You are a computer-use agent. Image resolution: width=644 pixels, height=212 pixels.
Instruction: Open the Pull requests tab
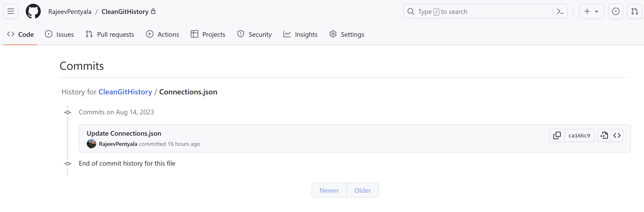pos(110,34)
